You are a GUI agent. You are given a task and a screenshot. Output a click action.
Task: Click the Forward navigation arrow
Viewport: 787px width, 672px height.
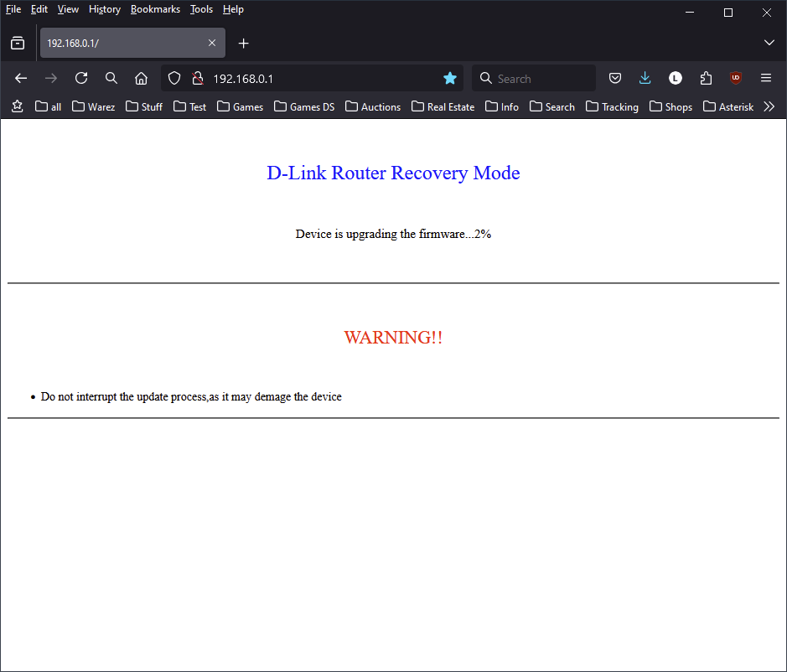tap(50, 78)
